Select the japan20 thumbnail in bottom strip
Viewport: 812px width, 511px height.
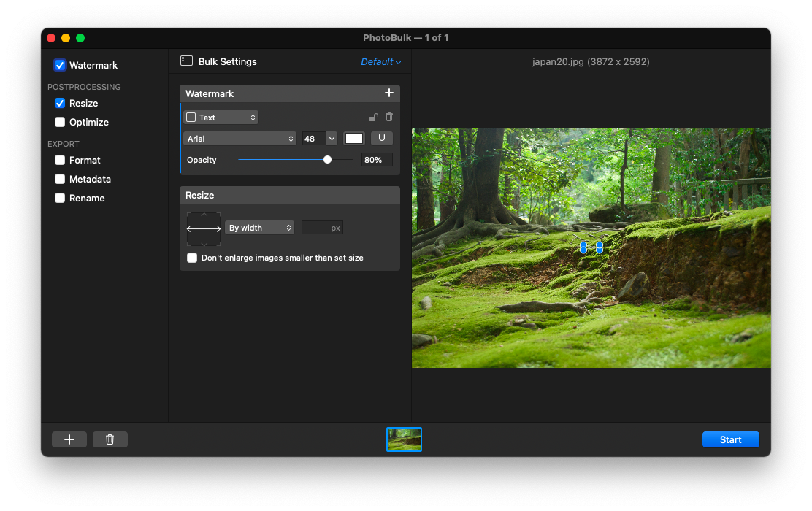click(404, 439)
